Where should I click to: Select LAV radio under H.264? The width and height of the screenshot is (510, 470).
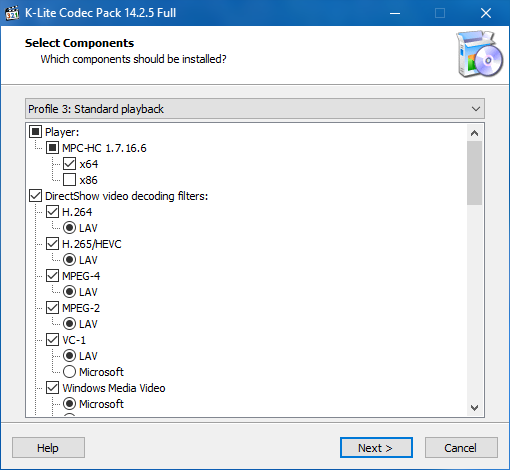point(69,228)
